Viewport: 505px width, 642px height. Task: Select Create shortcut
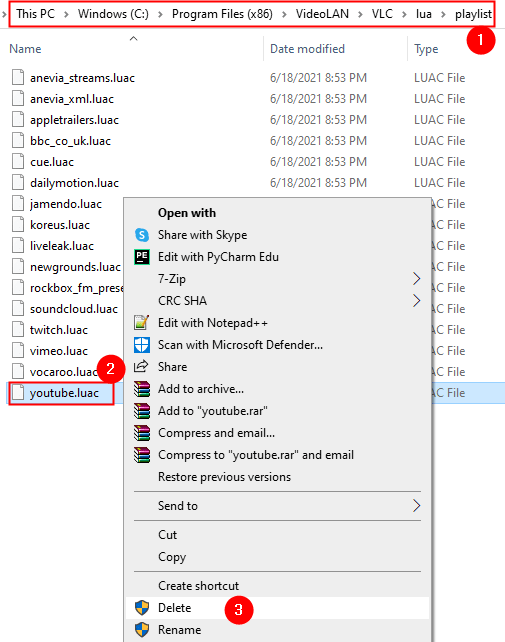click(277, 586)
